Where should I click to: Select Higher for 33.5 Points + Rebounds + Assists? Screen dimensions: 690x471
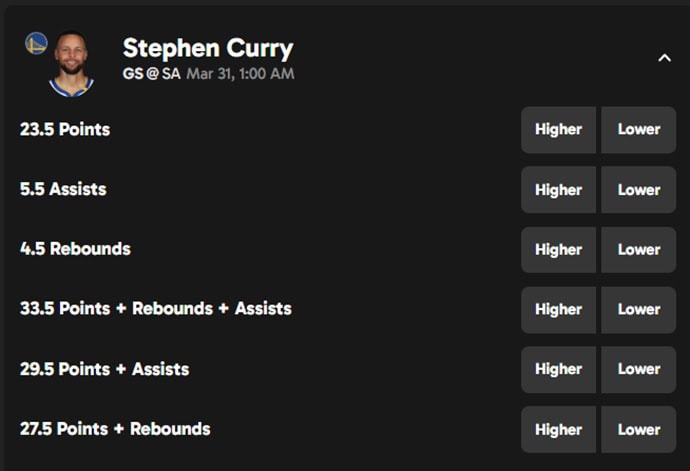tap(558, 309)
